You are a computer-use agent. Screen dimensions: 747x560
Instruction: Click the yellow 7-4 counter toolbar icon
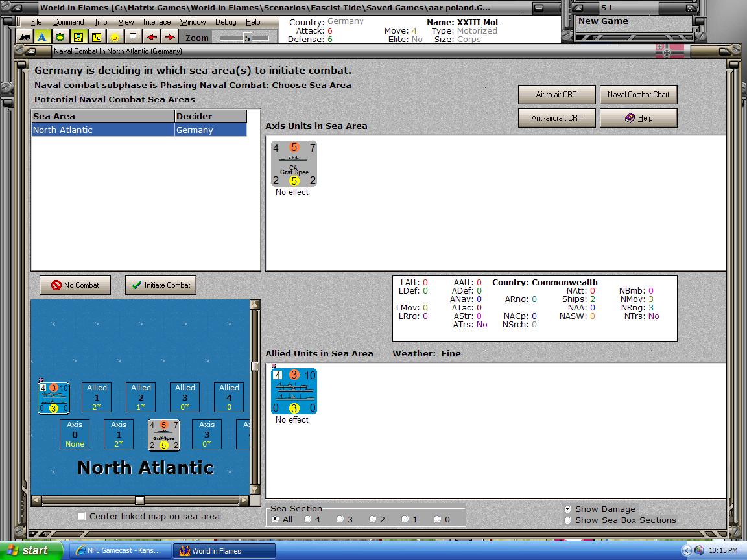(97, 37)
